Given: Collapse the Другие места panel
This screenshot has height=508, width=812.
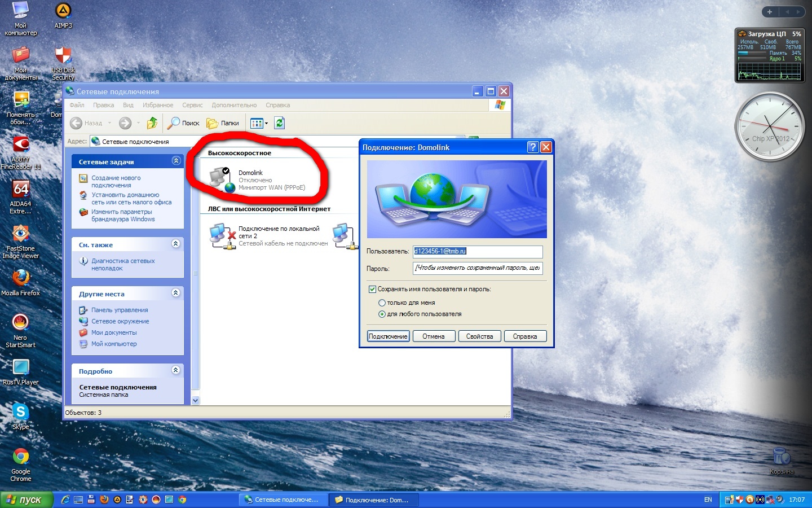Looking at the screenshot, I should (x=176, y=293).
